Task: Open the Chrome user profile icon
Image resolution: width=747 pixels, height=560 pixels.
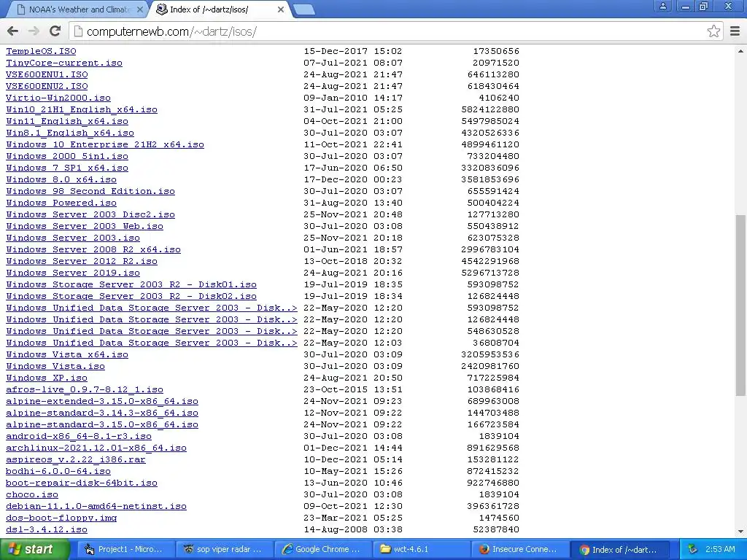Action: (x=662, y=6)
